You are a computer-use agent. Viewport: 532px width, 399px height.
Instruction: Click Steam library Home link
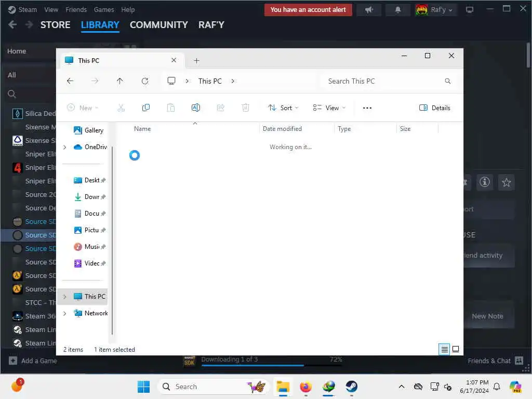coord(17,51)
